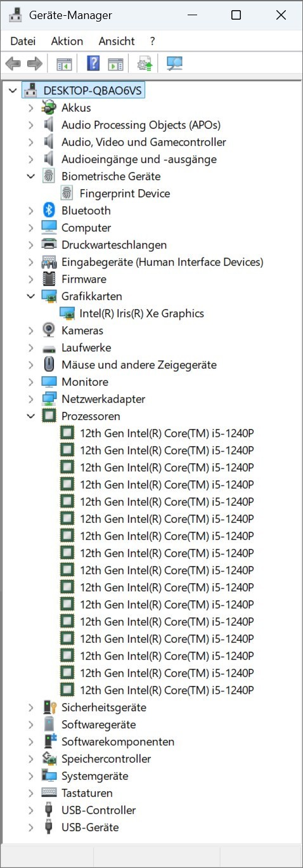Expand the USB-Geräte category

(30, 827)
